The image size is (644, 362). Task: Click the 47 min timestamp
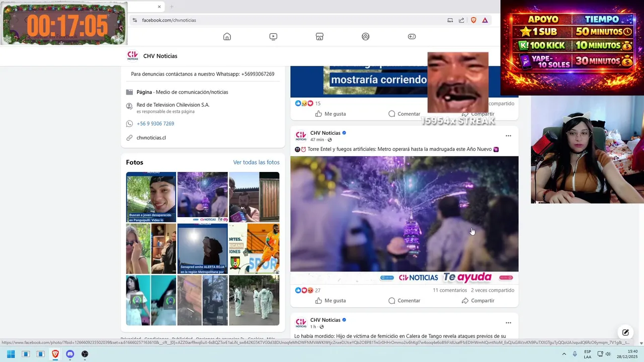(317, 140)
